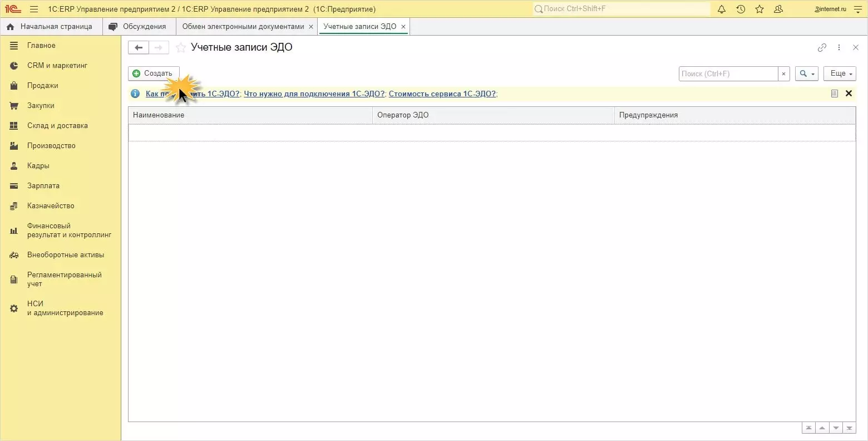Go back with the left arrow button
This screenshot has width=868, height=441.
click(139, 48)
